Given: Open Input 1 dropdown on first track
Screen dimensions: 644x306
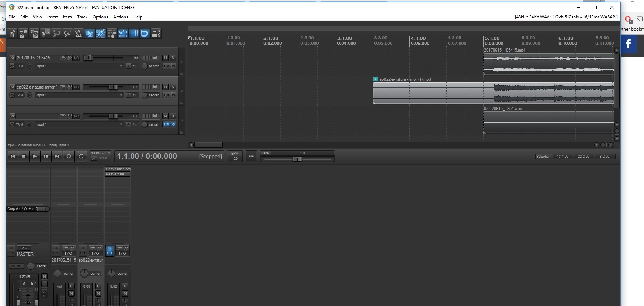Looking at the screenshot, I should pos(79,66).
